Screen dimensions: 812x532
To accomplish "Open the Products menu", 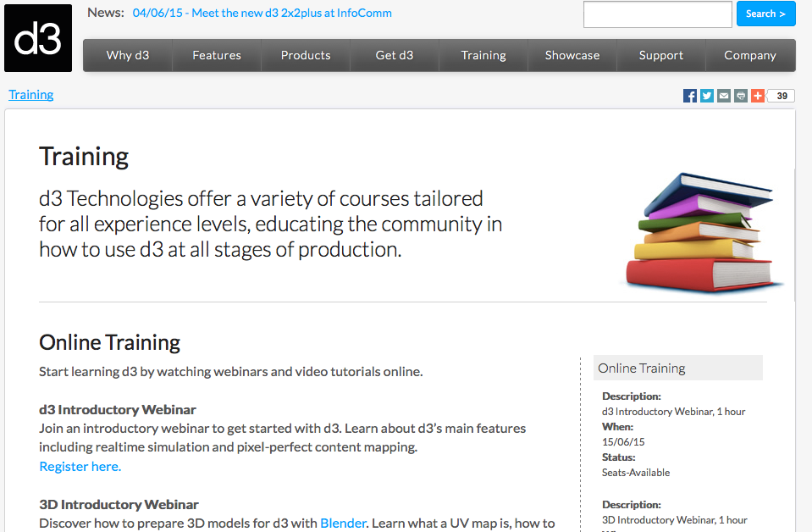I will (306, 55).
